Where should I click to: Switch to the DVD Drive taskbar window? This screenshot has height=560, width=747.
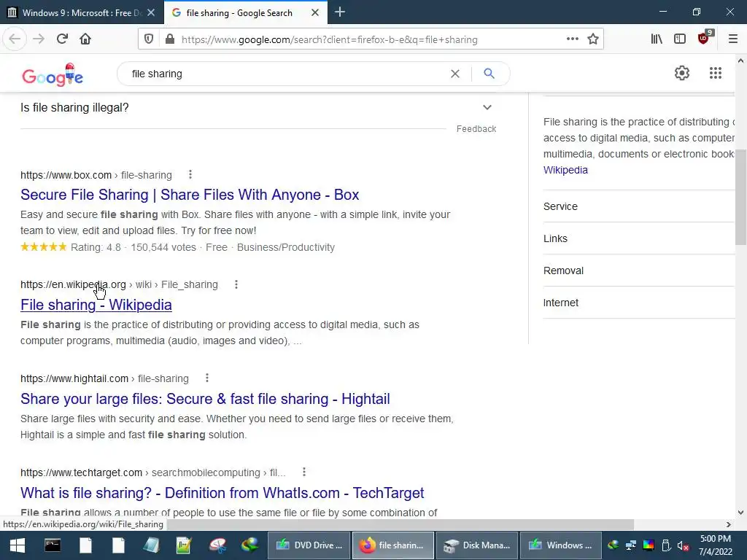click(x=309, y=545)
